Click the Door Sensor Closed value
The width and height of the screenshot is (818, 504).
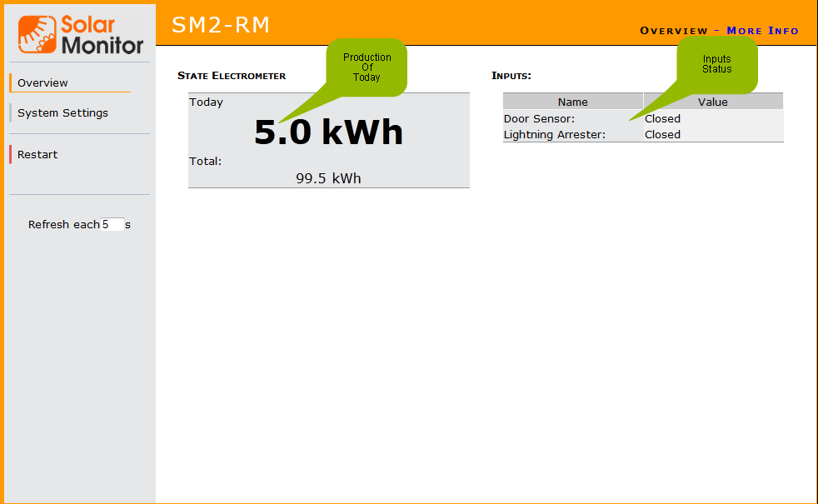click(x=662, y=118)
